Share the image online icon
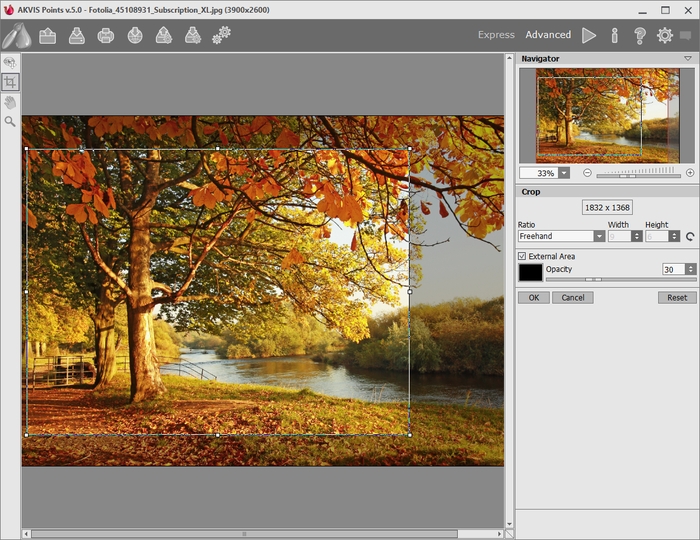 (135, 36)
